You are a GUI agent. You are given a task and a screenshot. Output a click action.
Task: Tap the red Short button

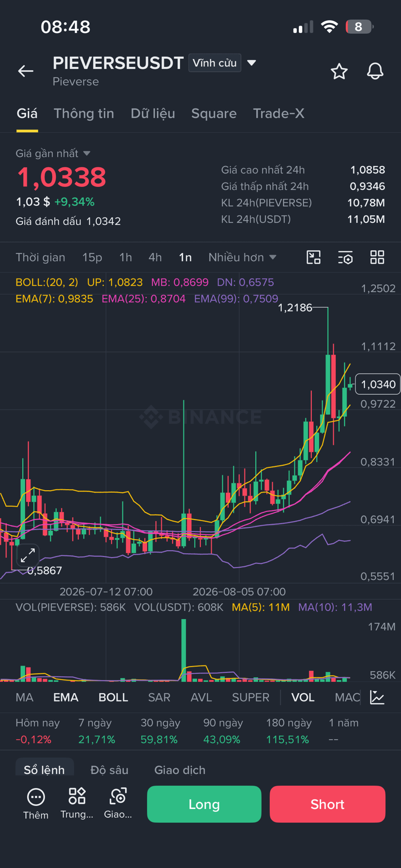[x=327, y=804]
